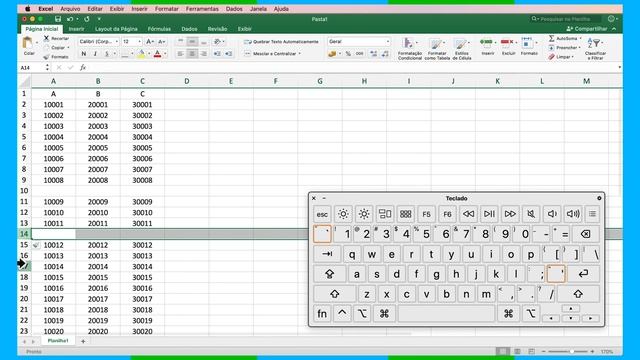
Task: Add a new sheet with plus button
Action: coord(83,341)
